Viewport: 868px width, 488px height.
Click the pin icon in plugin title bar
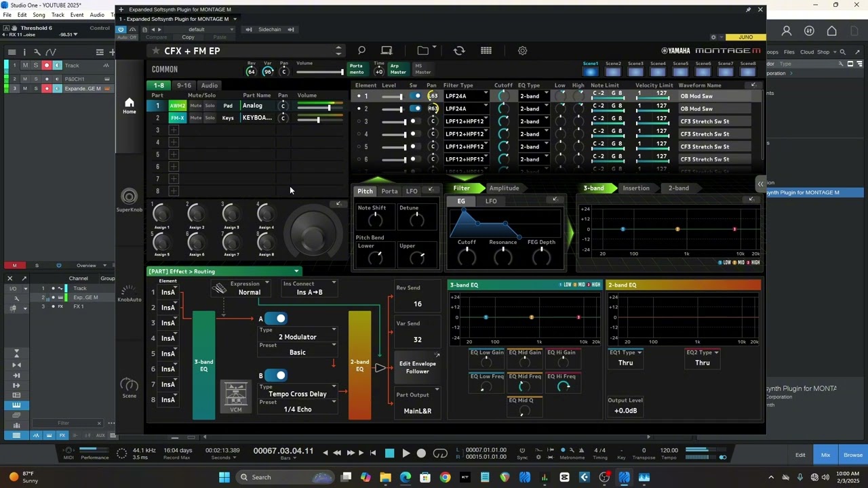[x=748, y=9]
